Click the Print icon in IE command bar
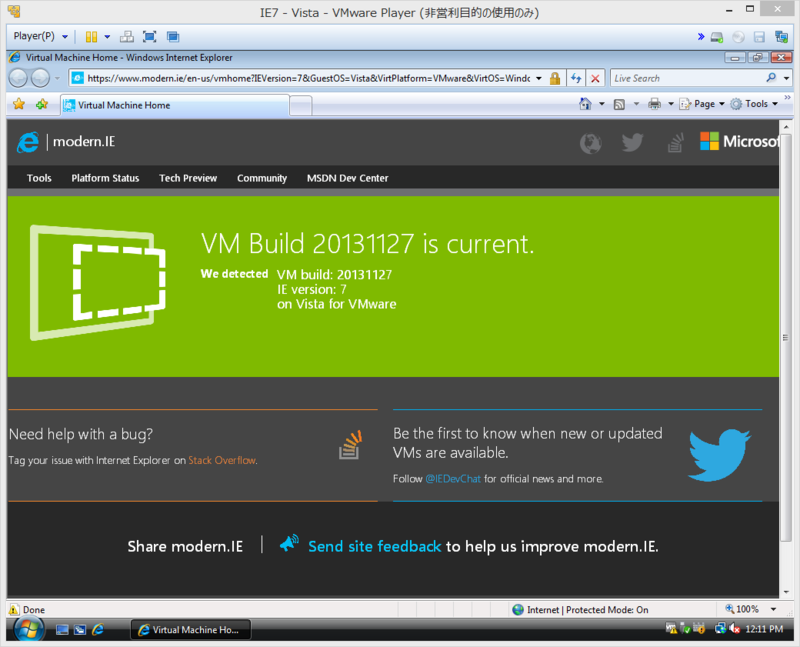The image size is (800, 647). (x=655, y=104)
